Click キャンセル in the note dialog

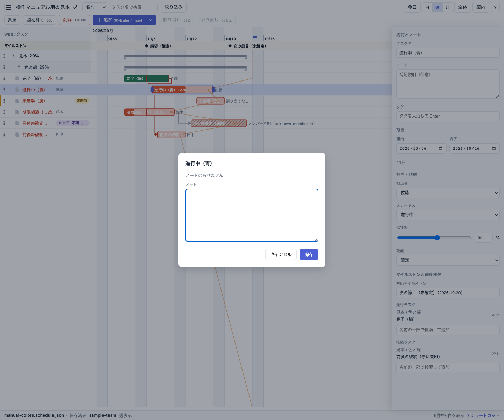(281, 254)
